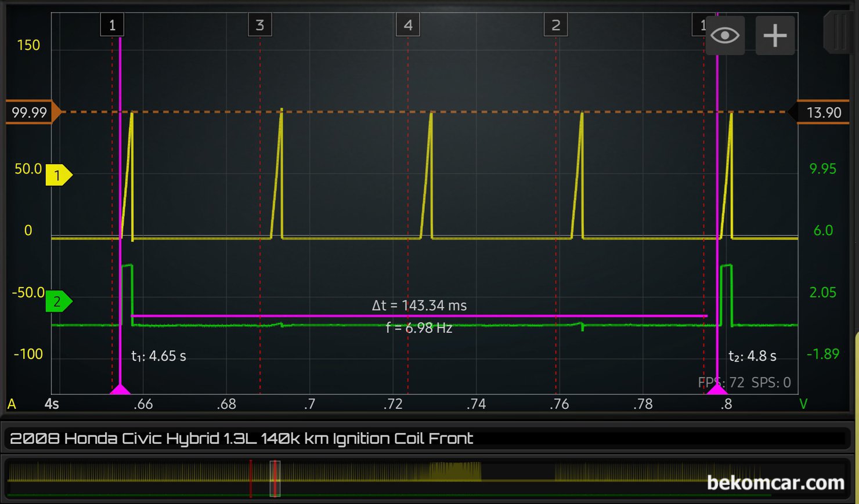Viewport: 859px width, 504px height.
Task: Open the side panel handle at top right
Action: 839,32
